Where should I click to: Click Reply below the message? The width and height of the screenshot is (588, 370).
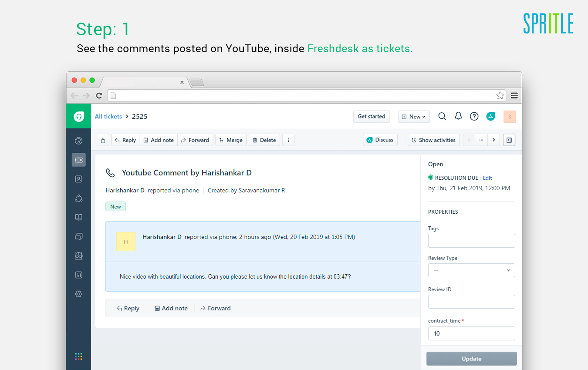128,308
